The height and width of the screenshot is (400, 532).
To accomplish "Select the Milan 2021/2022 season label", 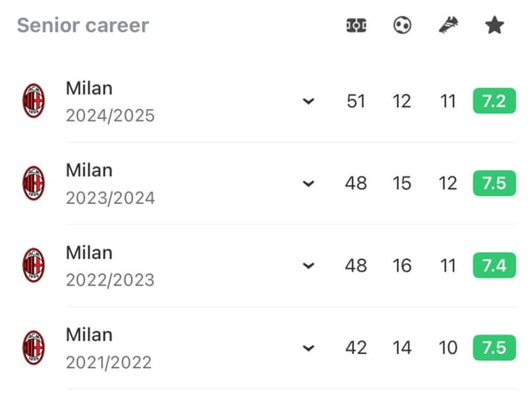I will point(109,363).
